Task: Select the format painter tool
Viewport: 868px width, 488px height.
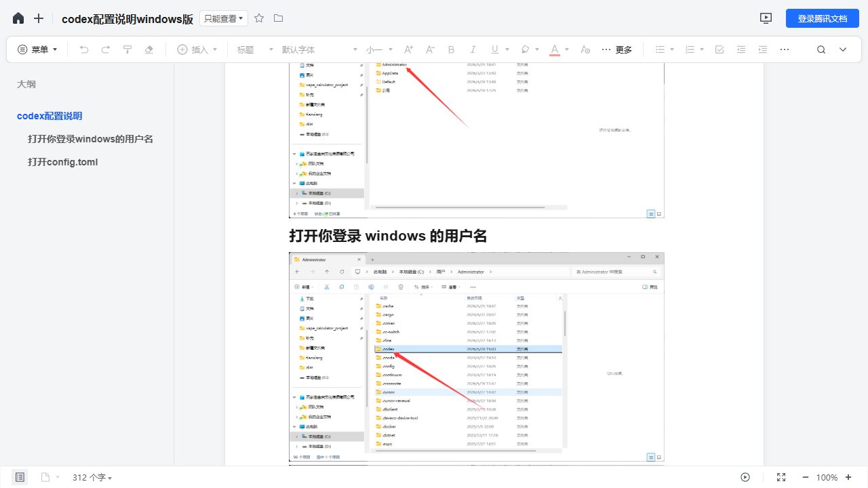Action: pyautogui.click(x=127, y=49)
